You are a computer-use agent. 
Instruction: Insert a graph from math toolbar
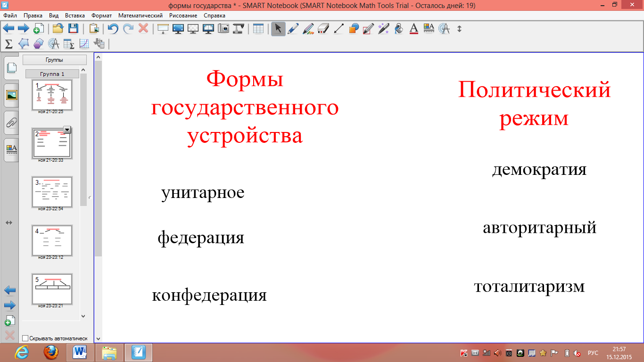[x=84, y=44]
